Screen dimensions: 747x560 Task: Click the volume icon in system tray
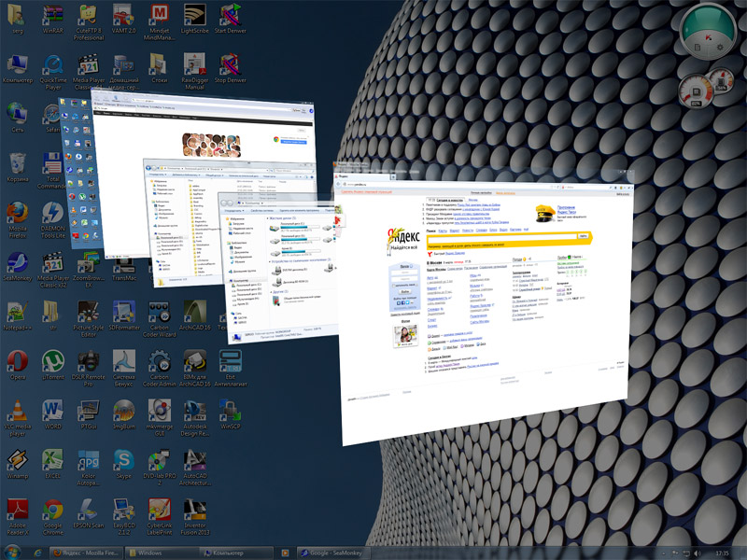pos(698,553)
